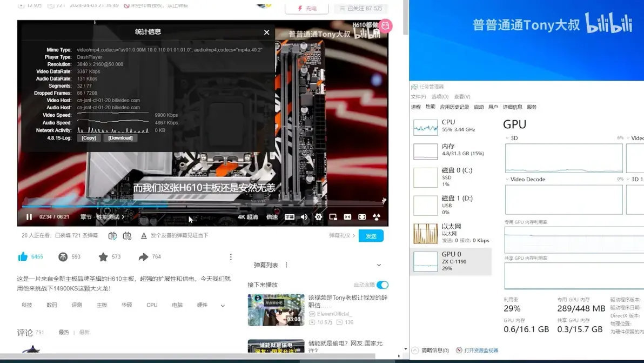Open the danmaku font style icon
The image size is (644, 363).
(x=143, y=235)
